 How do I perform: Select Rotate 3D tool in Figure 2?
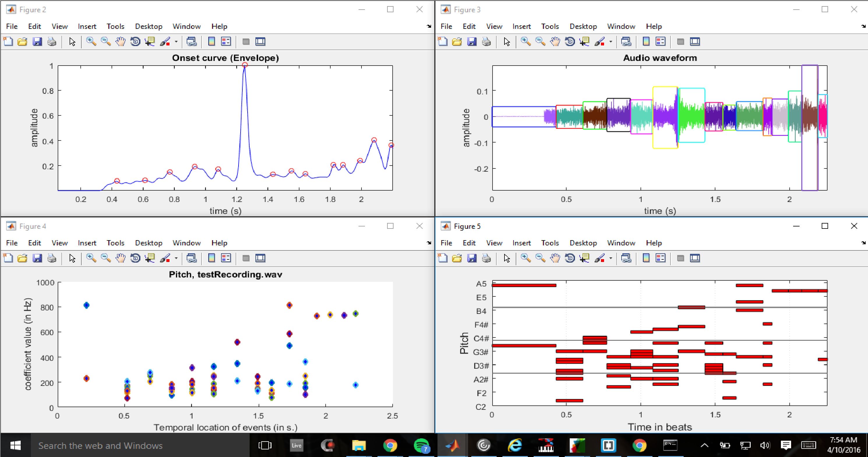[x=135, y=41]
